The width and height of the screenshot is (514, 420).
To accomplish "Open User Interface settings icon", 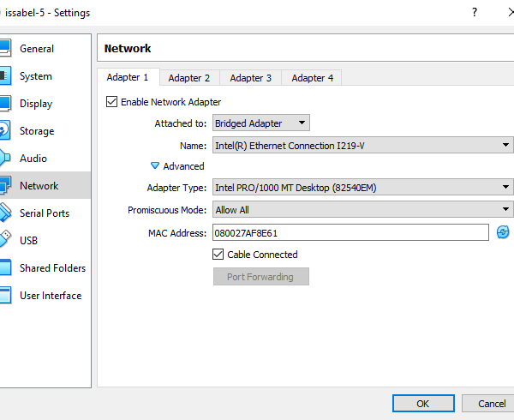I will (4, 296).
